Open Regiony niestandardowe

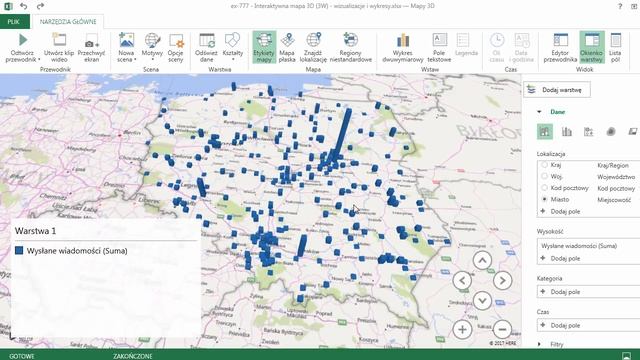(351, 47)
